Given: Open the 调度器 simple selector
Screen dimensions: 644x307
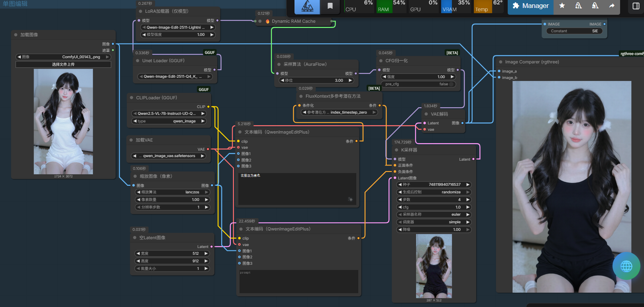Looking at the screenshot, I should point(434,222).
